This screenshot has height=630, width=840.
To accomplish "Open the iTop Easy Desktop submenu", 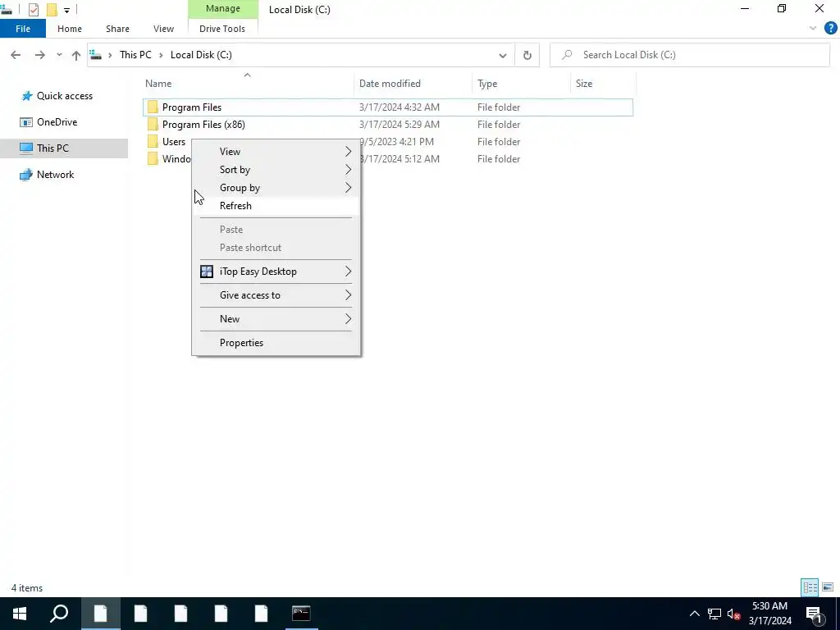I will [x=276, y=272].
